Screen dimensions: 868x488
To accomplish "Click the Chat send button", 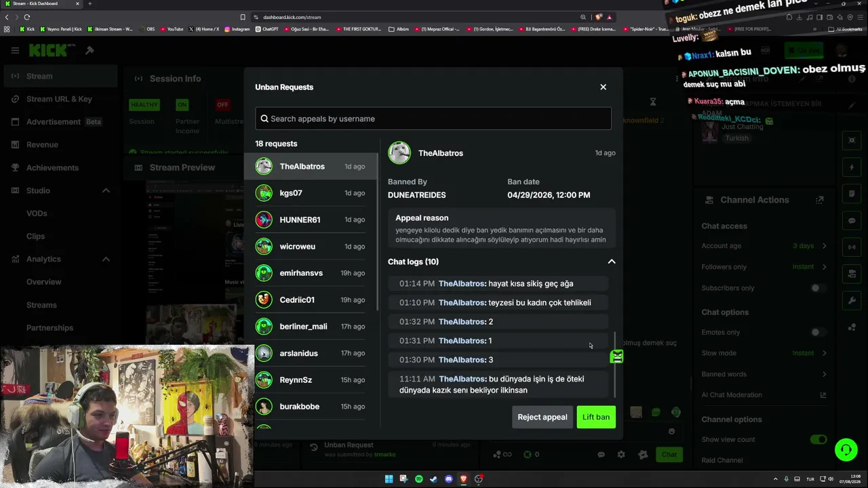I will click(x=669, y=455).
